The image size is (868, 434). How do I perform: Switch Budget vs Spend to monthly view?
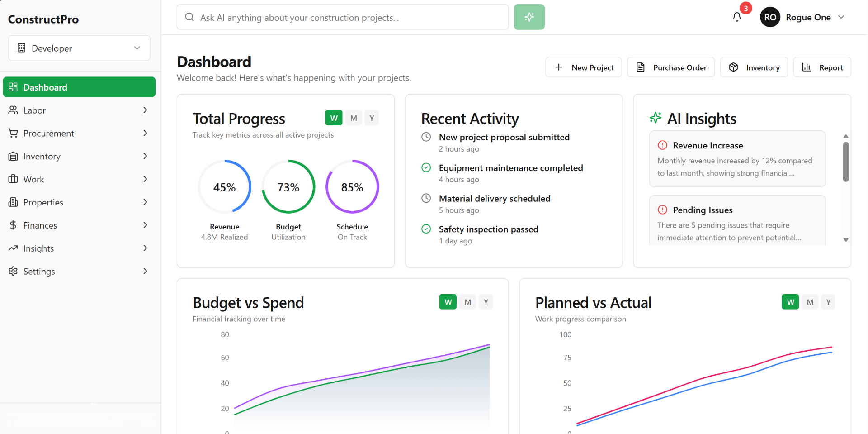pyautogui.click(x=468, y=301)
